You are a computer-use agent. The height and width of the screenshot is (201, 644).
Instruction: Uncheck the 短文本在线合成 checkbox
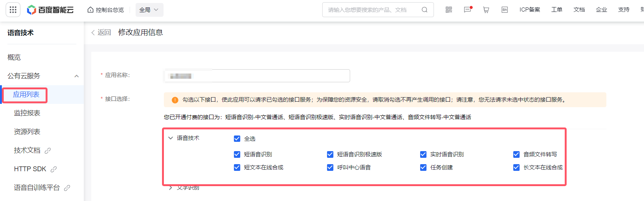[237, 167]
